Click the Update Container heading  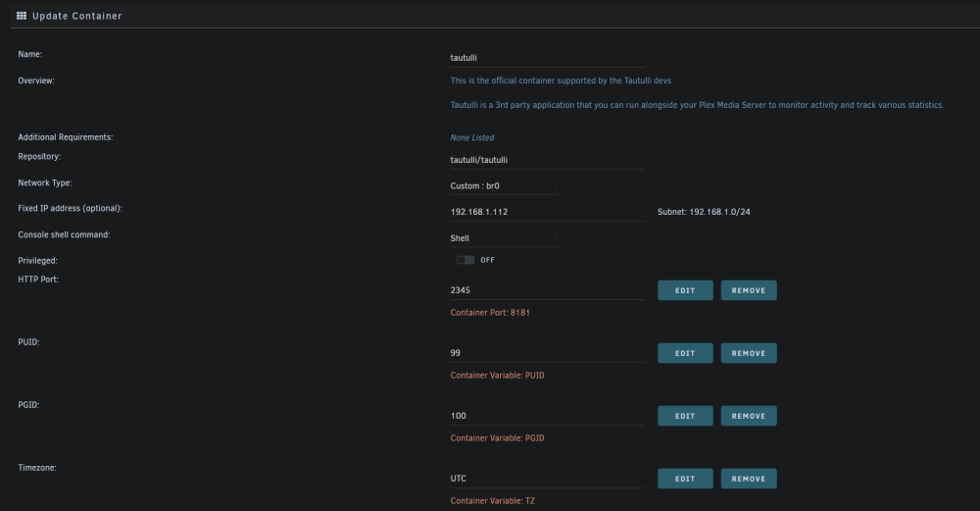click(x=76, y=16)
